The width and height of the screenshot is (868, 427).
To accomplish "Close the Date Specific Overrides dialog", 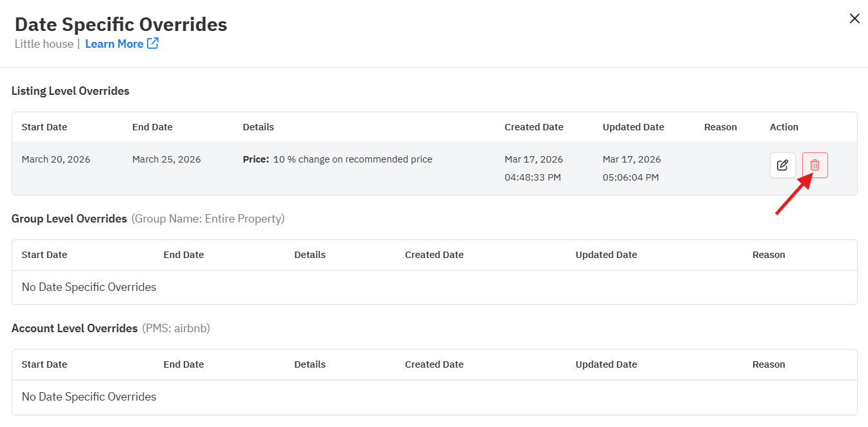I will point(854,19).
